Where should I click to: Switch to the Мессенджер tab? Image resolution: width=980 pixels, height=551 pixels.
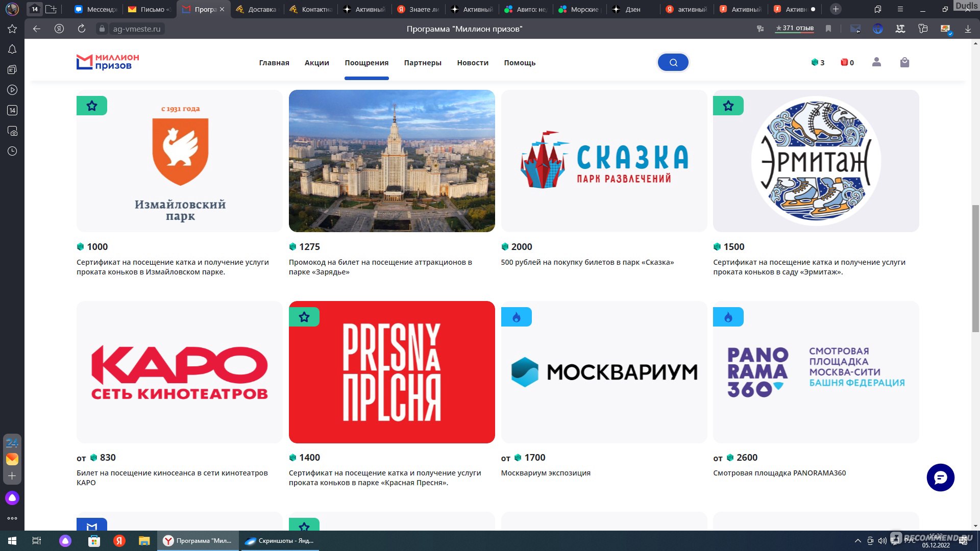[96, 9]
